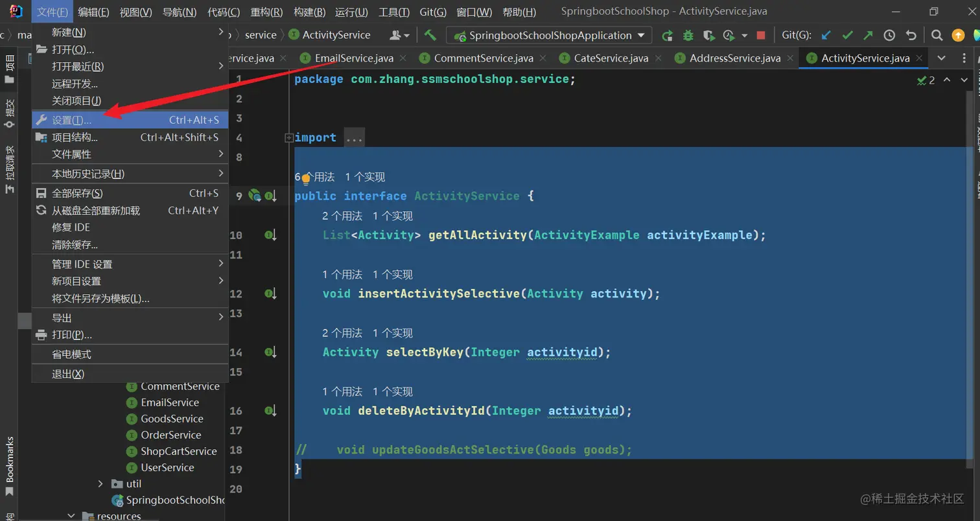
Task: Run the application with the green rerun icon
Action: (667, 36)
